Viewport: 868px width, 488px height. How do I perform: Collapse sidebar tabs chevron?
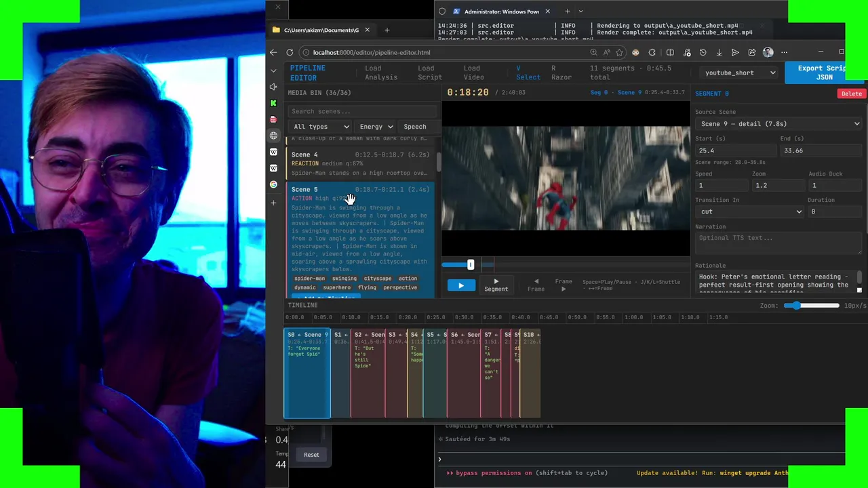pos(273,70)
